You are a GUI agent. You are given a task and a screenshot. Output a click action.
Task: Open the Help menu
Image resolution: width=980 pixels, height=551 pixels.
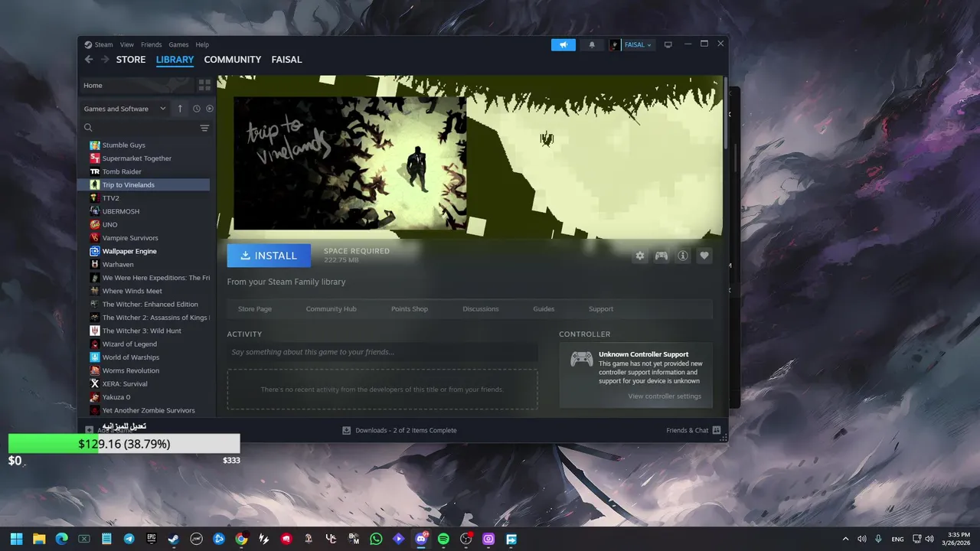coord(202,44)
